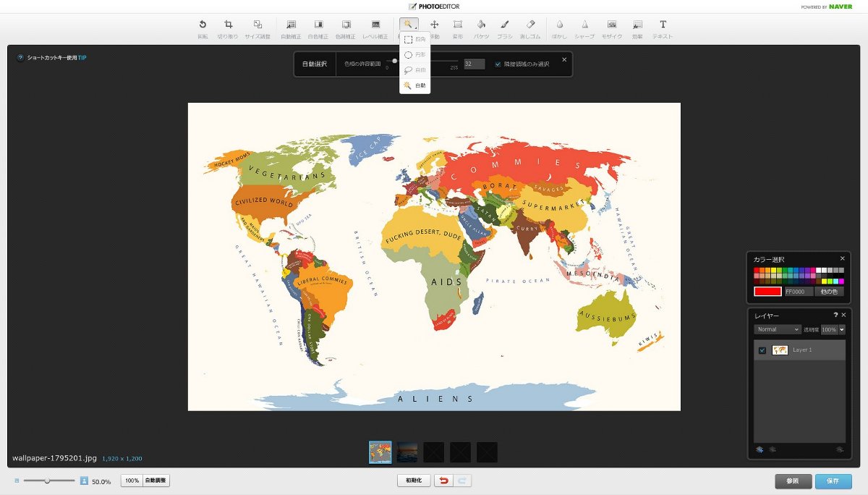Select the Brush (ブラシ) tool
Screen dimensions: 868x495
[x=505, y=28]
